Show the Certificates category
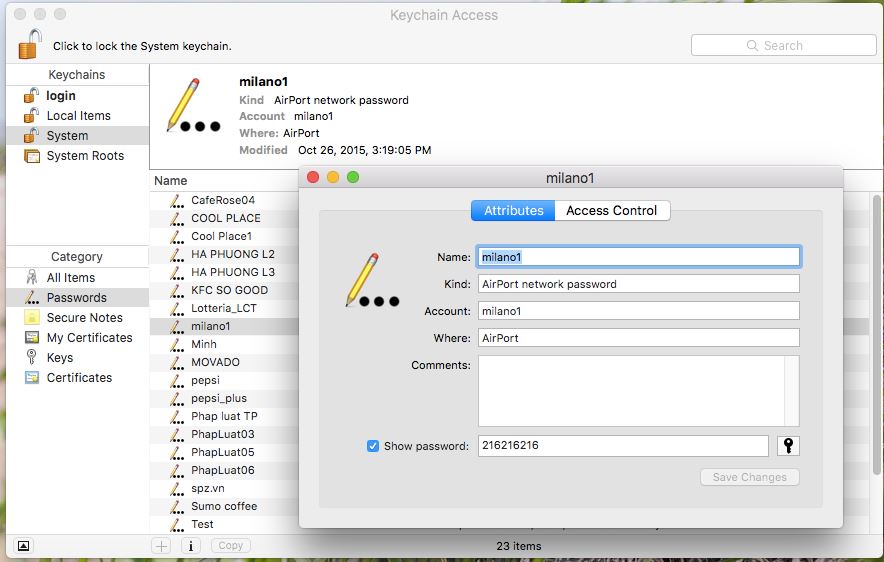This screenshot has height=562, width=884. pos(77,378)
